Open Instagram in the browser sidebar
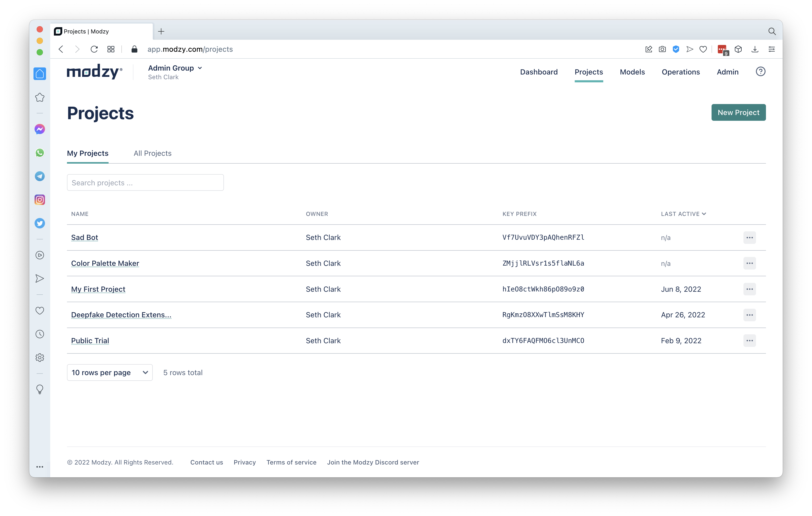The width and height of the screenshot is (812, 516). coord(40,200)
